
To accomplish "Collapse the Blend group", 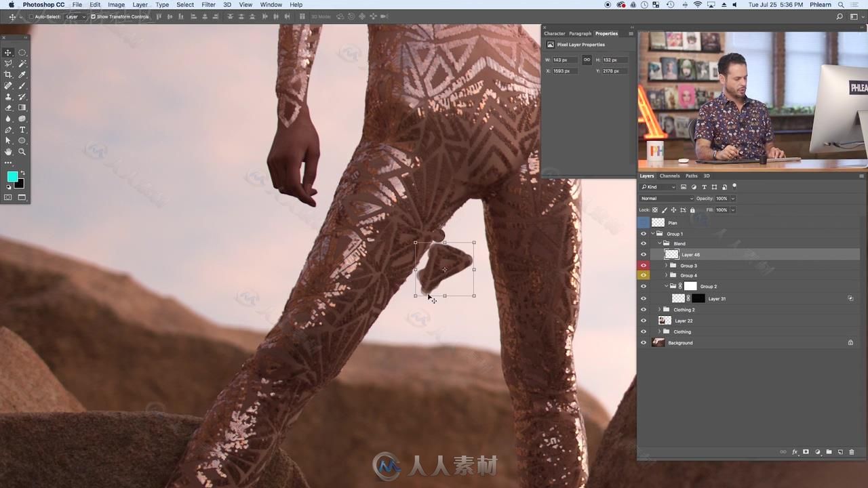I will [660, 243].
